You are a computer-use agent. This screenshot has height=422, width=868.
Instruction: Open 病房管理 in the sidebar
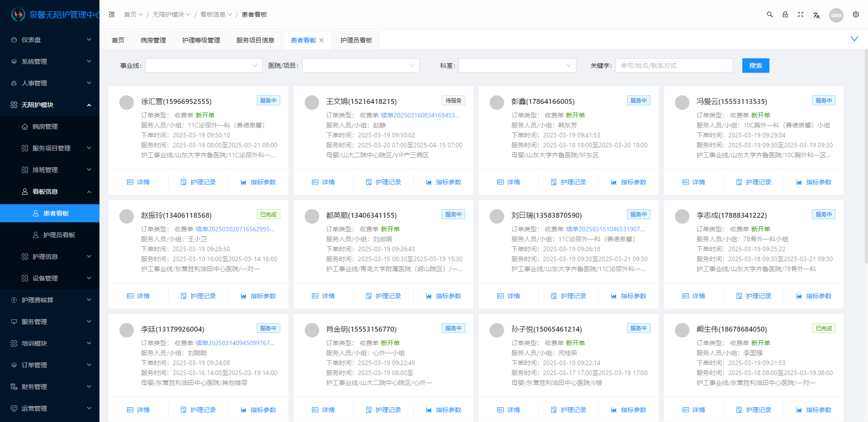[x=50, y=127]
